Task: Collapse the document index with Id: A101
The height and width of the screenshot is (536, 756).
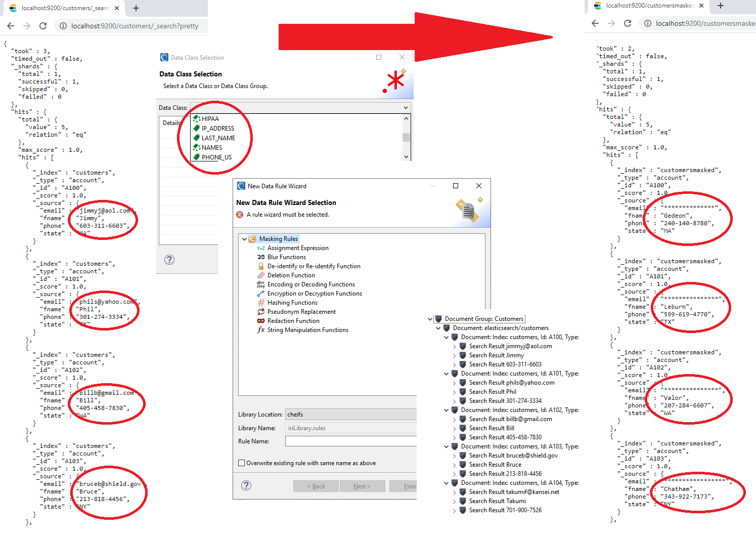Action: click(447, 374)
